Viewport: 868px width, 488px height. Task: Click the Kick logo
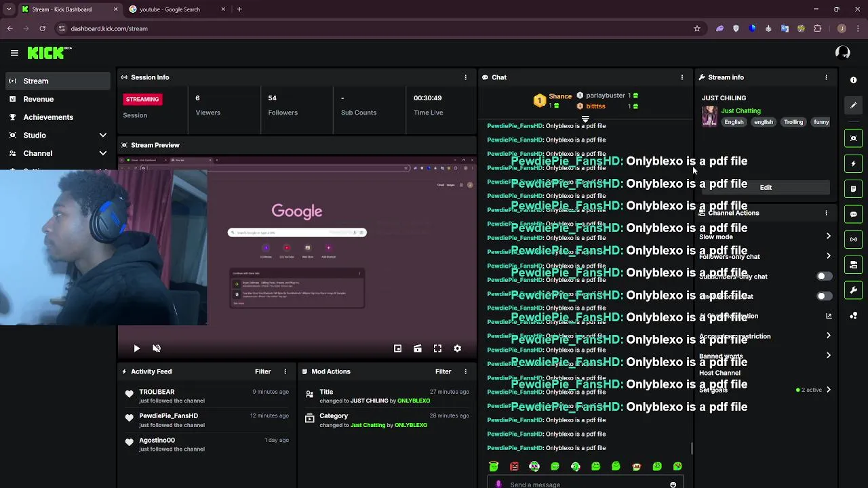point(49,53)
